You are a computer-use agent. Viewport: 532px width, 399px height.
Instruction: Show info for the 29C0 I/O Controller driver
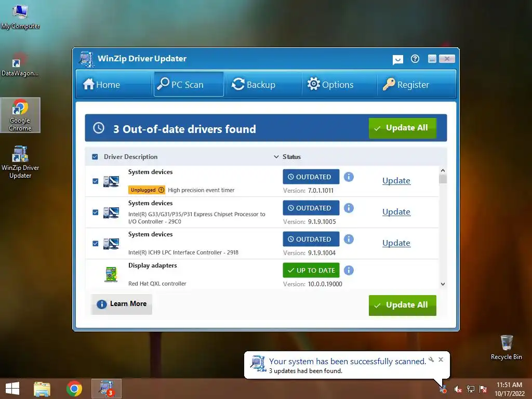(349, 208)
